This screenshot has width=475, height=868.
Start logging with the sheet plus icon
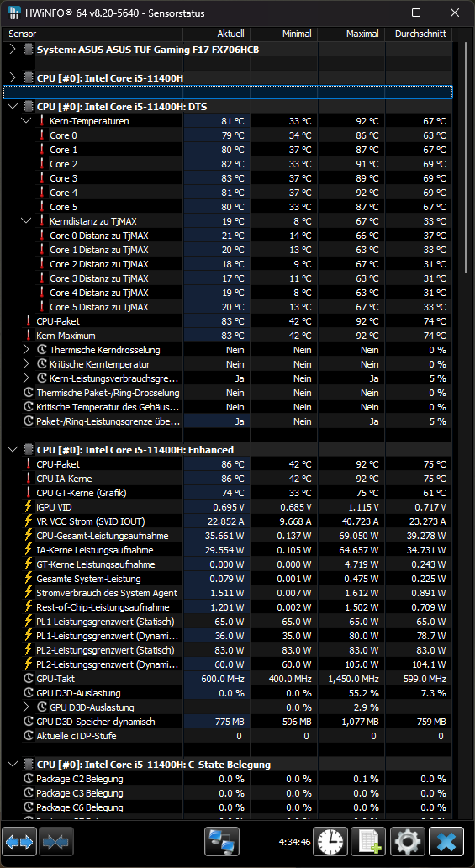(369, 842)
